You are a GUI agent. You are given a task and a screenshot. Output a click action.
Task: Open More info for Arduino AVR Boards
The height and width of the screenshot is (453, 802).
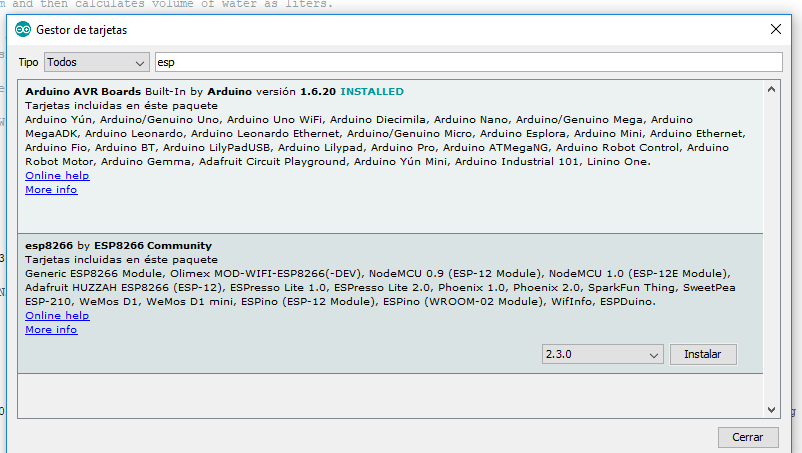click(x=51, y=190)
